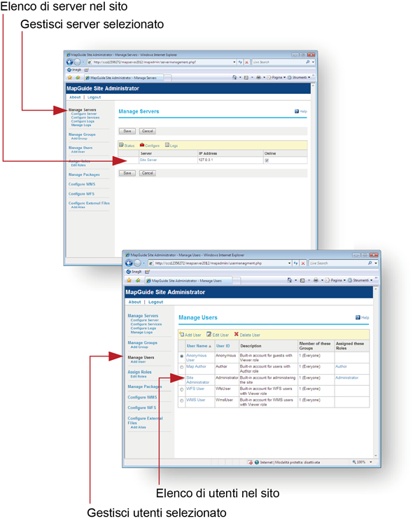The width and height of the screenshot is (420, 521).
Task: Open Strumenti dropdown in Manage Users window
Action: (x=372, y=280)
